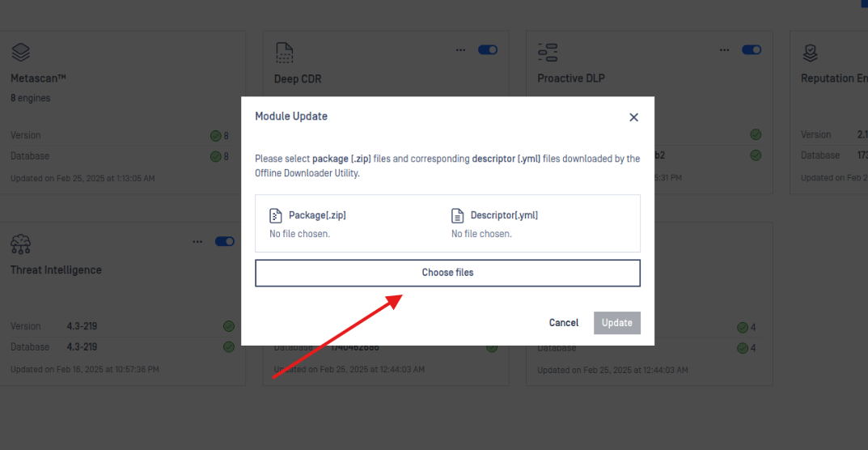Toggle the Deep CDR module switch

(488, 50)
